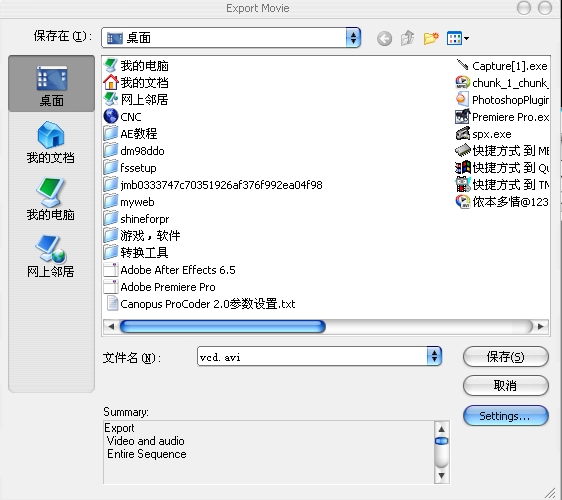Screen dimensions: 562x500
Task: Click the Back navigation arrow icon
Action: (x=384, y=38)
